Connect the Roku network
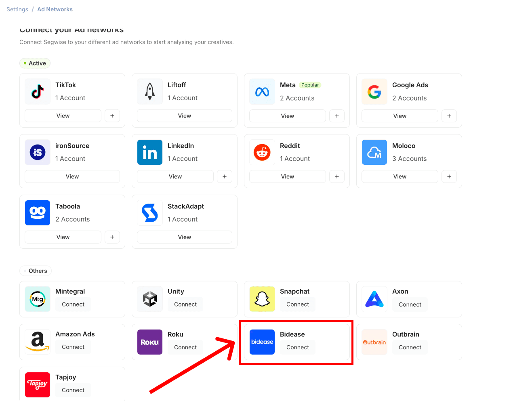532x401 pixels. [185, 347]
